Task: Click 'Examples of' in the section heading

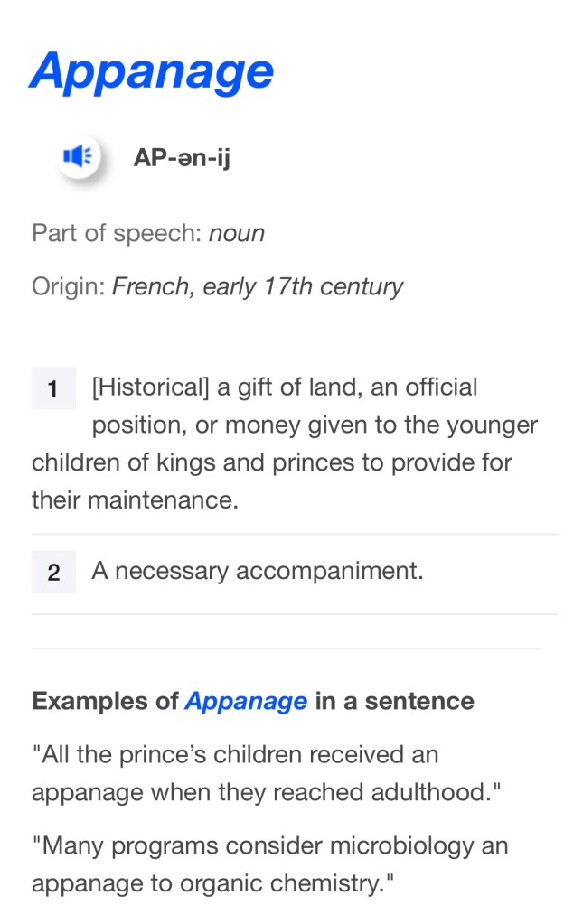Action: pyautogui.click(x=105, y=701)
